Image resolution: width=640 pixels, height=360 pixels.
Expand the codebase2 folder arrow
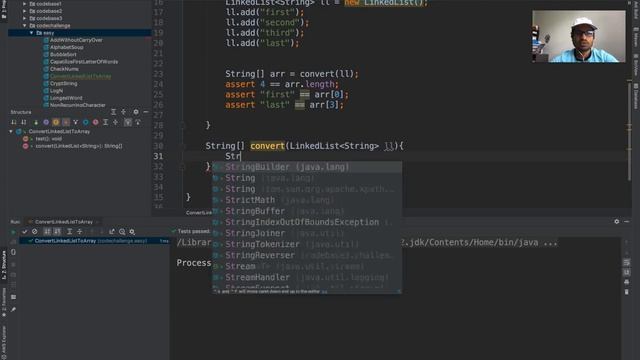[x=24, y=11]
